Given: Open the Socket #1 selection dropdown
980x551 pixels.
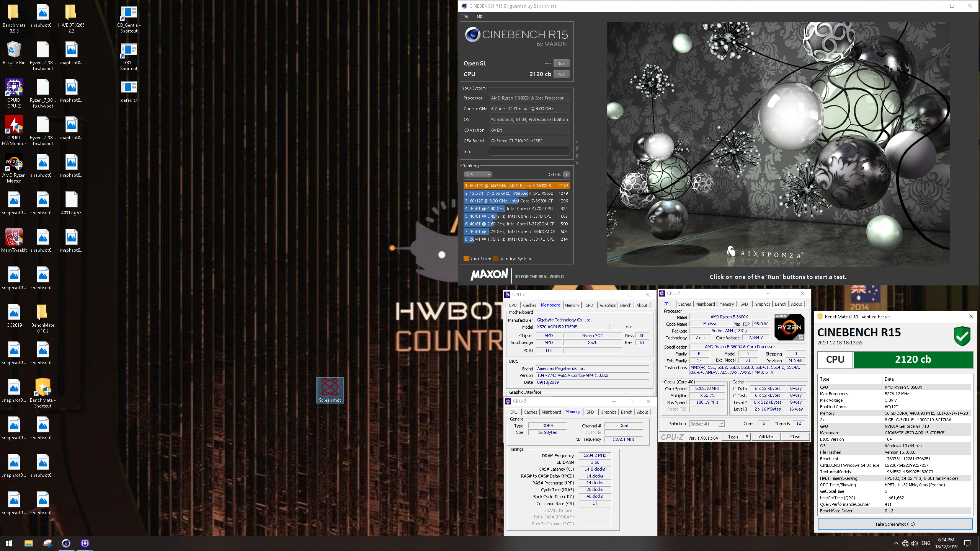Looking at the screenshot, I should pos(707,424).
